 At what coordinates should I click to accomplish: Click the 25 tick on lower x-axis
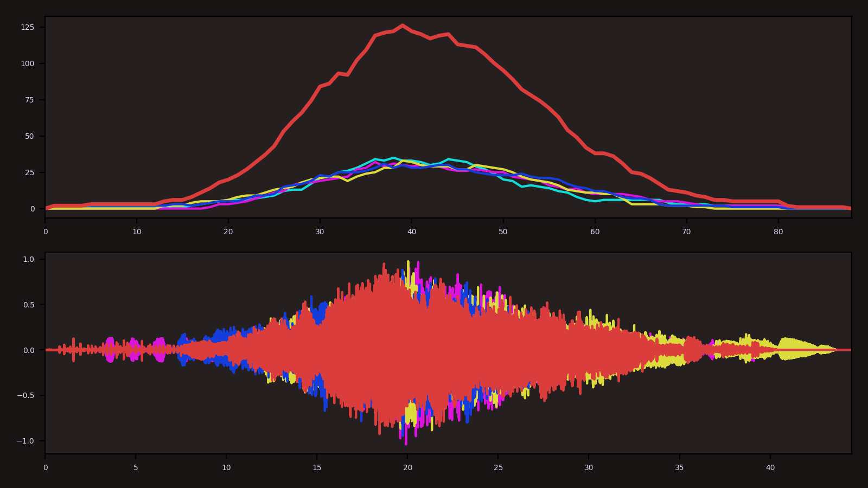[x=498, y=467]
